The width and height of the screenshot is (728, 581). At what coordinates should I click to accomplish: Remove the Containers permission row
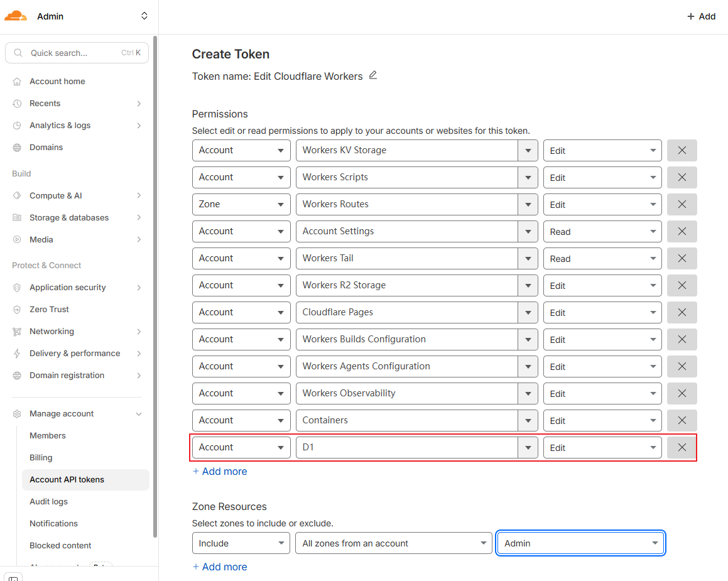coord(682,421)
